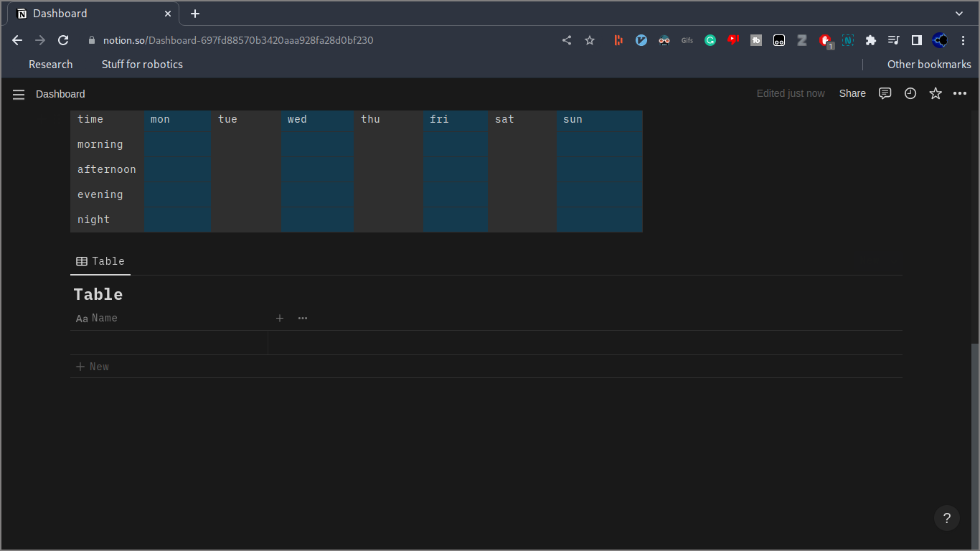Image resolution: width=980 pixels, height=551 pixels.
Task: Reload the current page
Action: [63, 40]
